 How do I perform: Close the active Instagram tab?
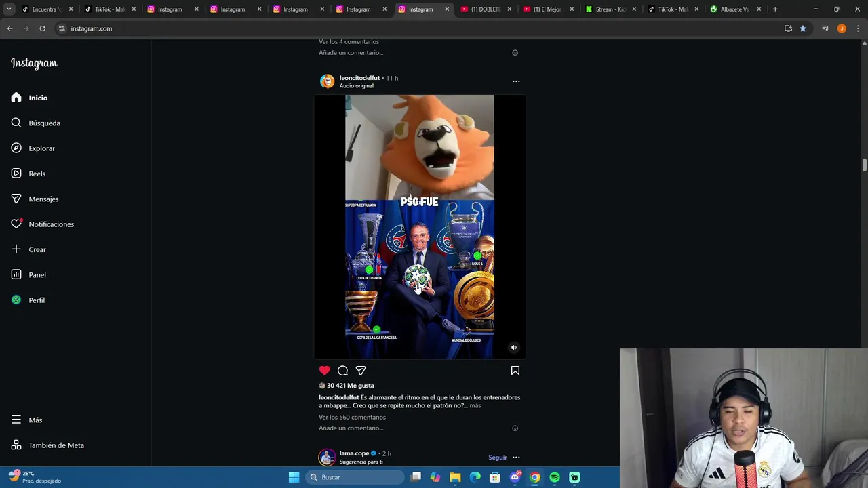click(447, 9)
